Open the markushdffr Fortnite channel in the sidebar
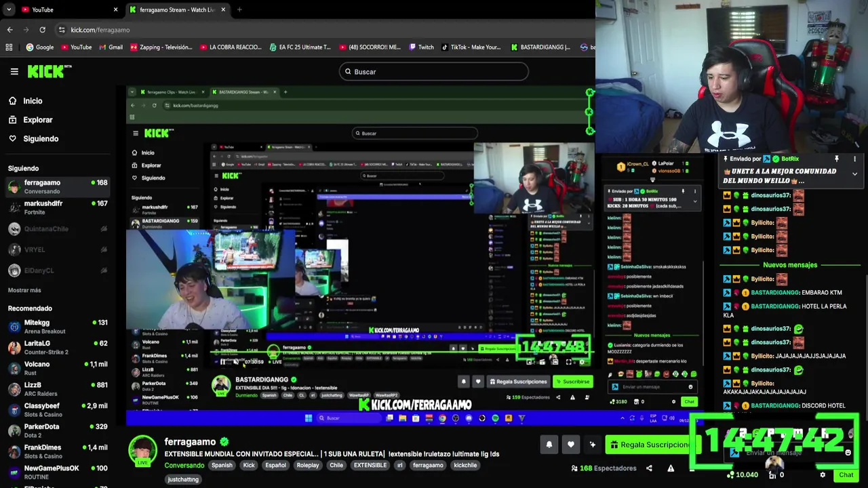Viewport: 868px width, 488px height. pyautogui.click(x=58, y=207)
